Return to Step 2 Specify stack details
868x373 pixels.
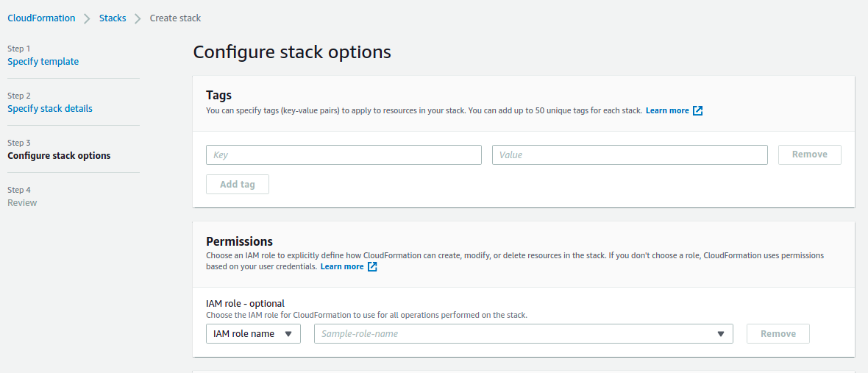50,108
